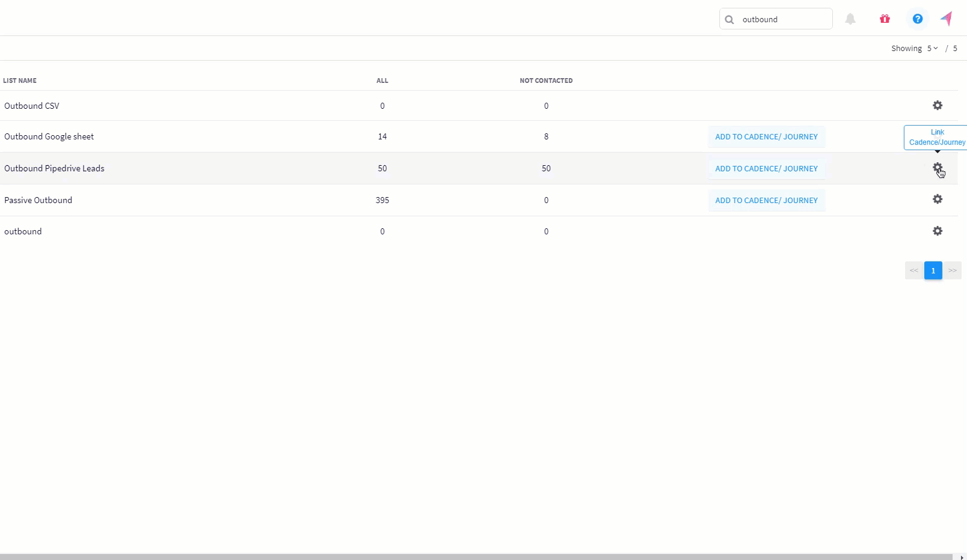
Task: Sort by NOT CONTACTED column header
Action: 546,81
